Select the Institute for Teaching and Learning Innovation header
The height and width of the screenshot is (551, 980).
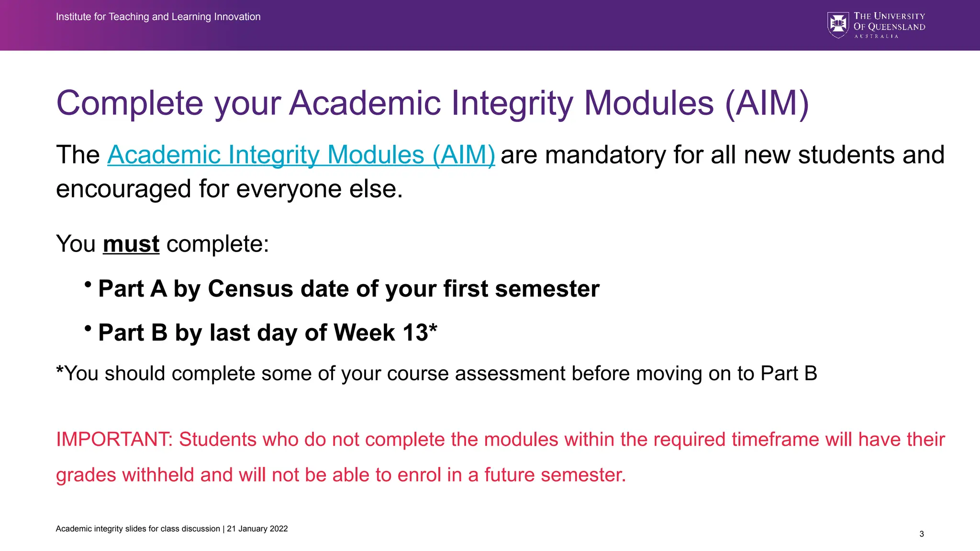[158, 17]
